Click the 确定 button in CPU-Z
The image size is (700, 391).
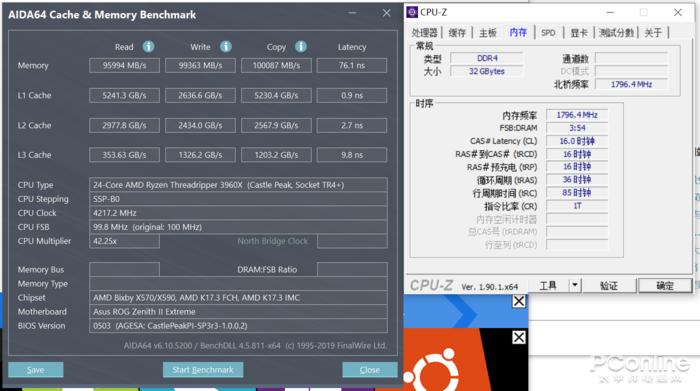(665, 286)
